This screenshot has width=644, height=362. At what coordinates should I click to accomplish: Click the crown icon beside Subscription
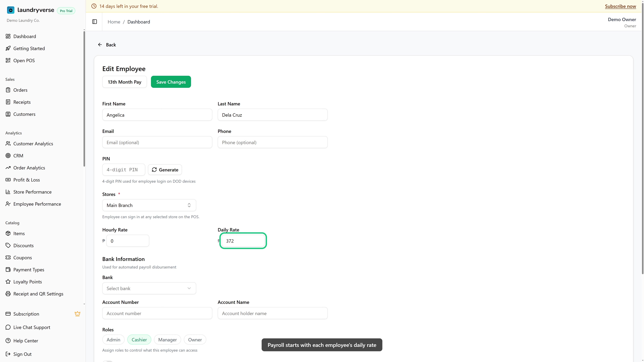click(x=77, y=314)
